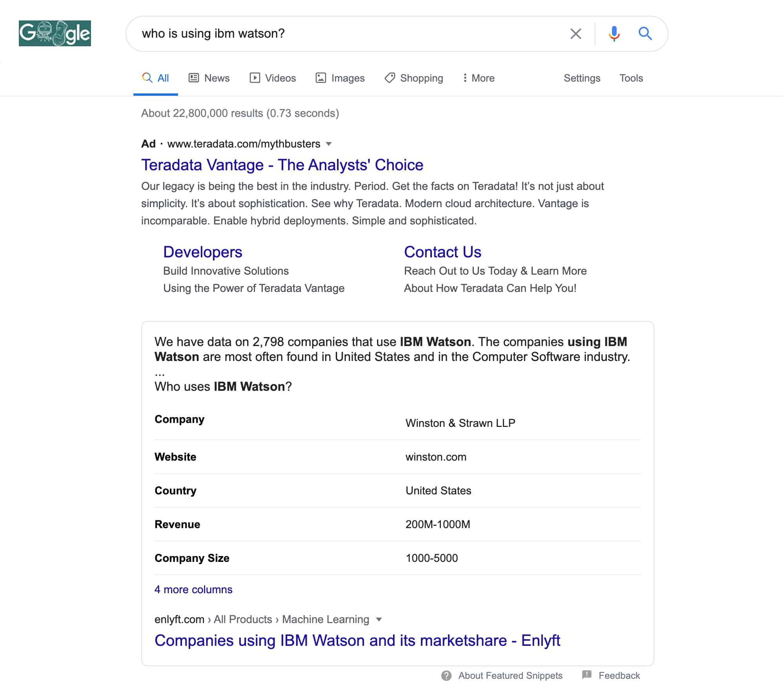
Task: Open About Featured Snippets link
Action: click(x=510, y=676)
